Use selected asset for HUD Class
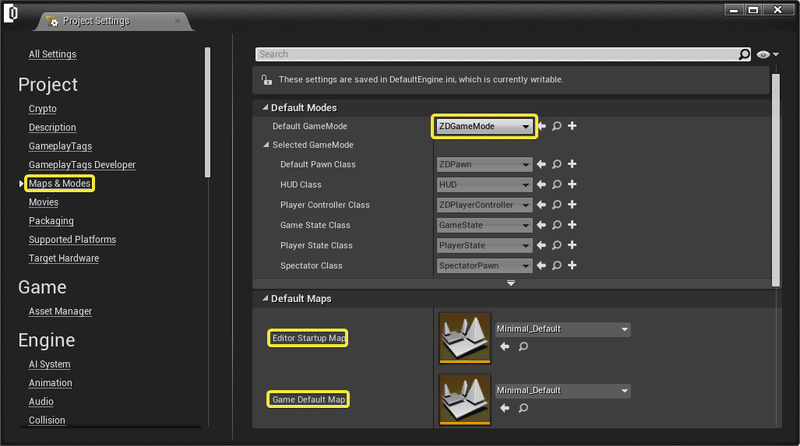This screenshot has width=800, height=446. [541, 184]
